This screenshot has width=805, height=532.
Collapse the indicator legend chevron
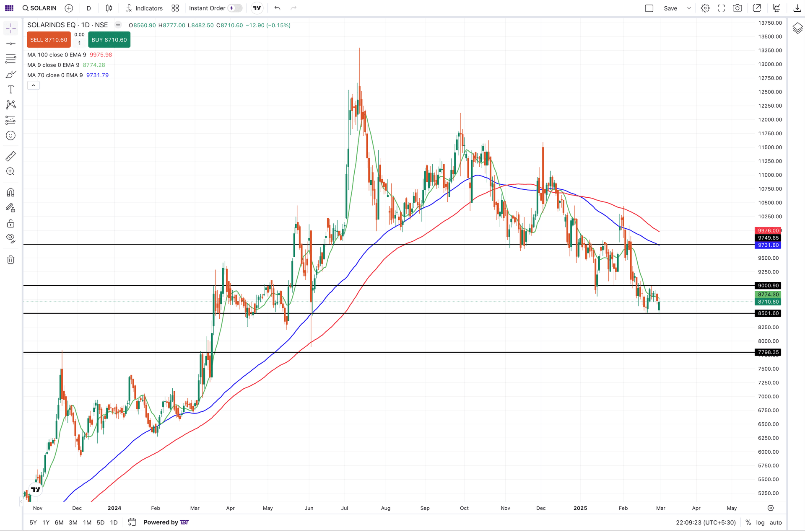pyautogui.click(x=34, y=85)
